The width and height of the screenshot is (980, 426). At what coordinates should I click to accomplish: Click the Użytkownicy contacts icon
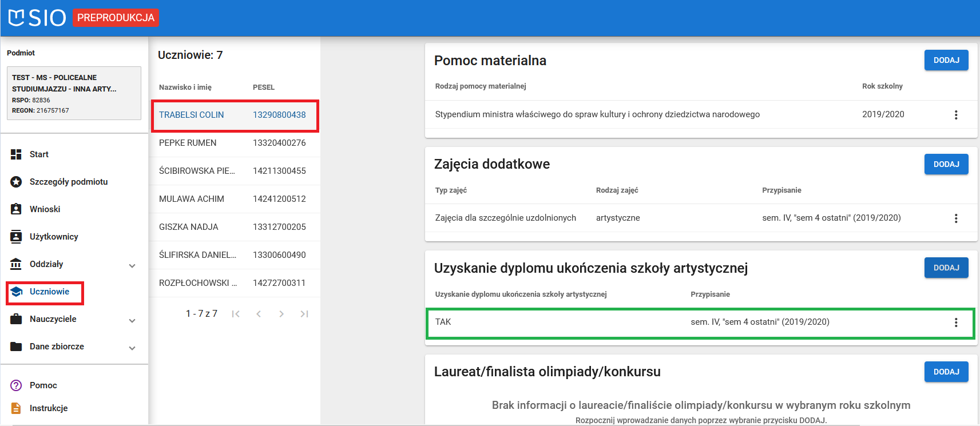click(16, 237)
